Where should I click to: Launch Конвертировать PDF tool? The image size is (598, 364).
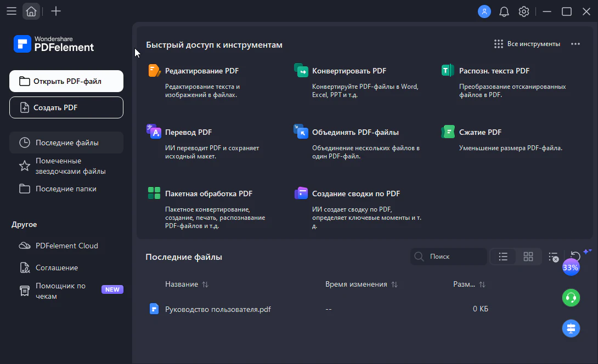(x=349, y=71)
